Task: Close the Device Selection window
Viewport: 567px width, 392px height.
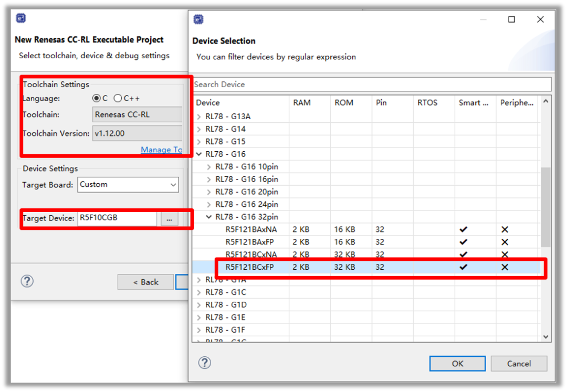Action: pos(540,19)
